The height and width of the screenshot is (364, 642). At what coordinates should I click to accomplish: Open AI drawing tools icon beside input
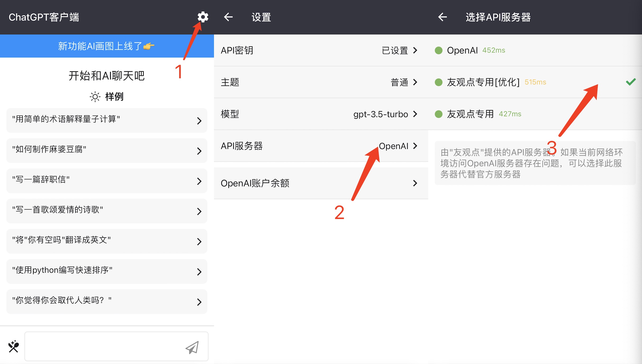click(x=13, y=347)
